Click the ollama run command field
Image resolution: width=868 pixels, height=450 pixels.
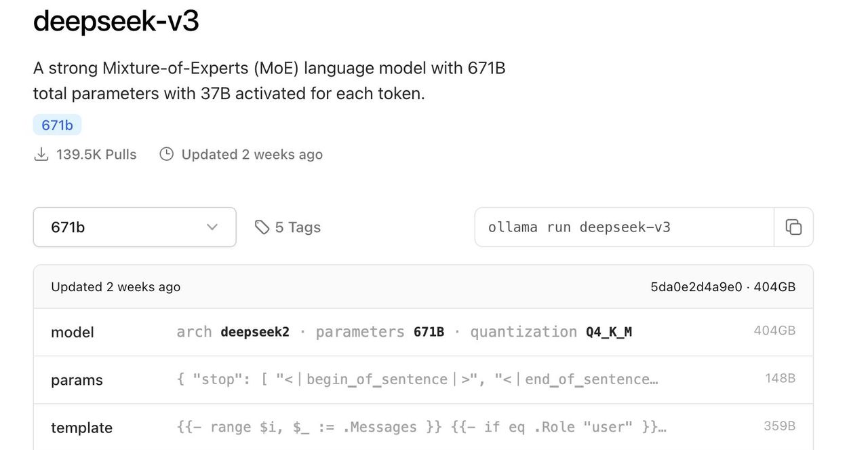[x=624, y=227]
